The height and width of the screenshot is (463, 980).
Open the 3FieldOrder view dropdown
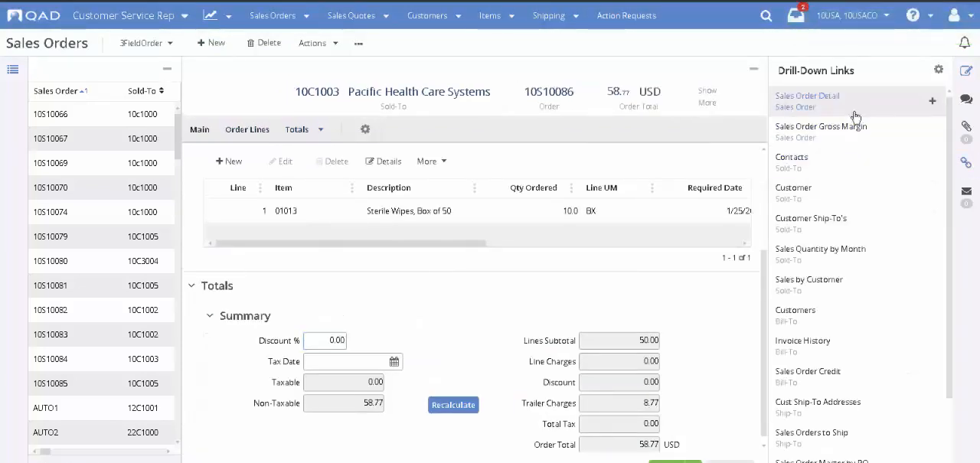146,44
